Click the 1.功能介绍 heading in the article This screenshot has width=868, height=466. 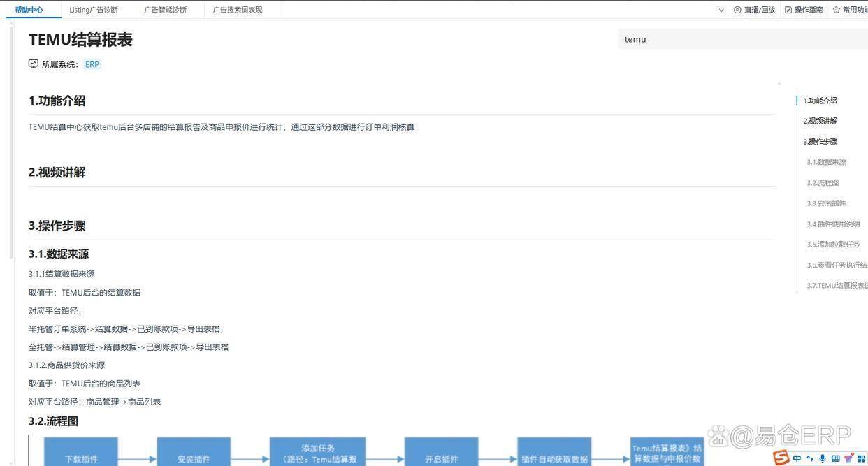pyautogui.click(x=57, y=101)
